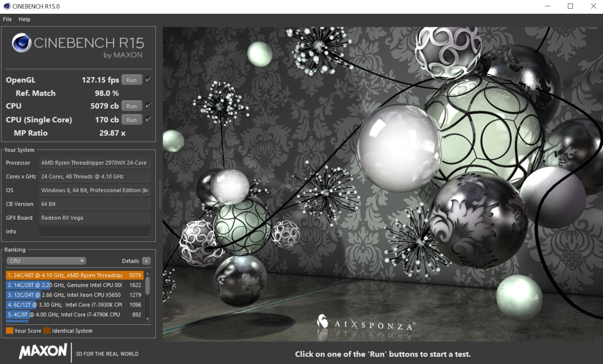The width and height of the screenshot is (603, 364).
Task: Select ranking entry 12C/24T Intel Xeon X5650
Action: point(75,295)
